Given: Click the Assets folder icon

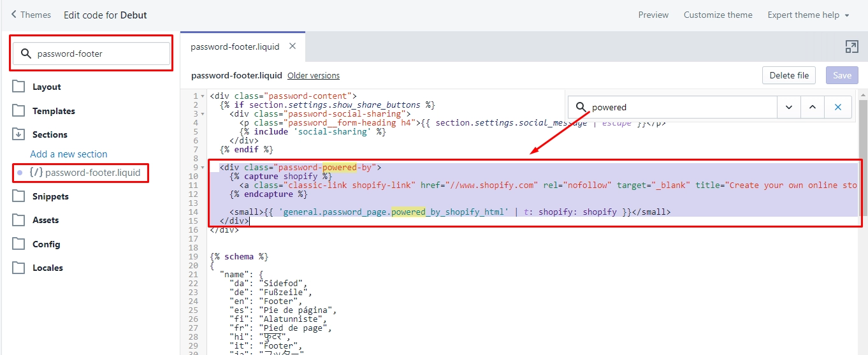Looking at the screenshot, I should tap(18, 220).
